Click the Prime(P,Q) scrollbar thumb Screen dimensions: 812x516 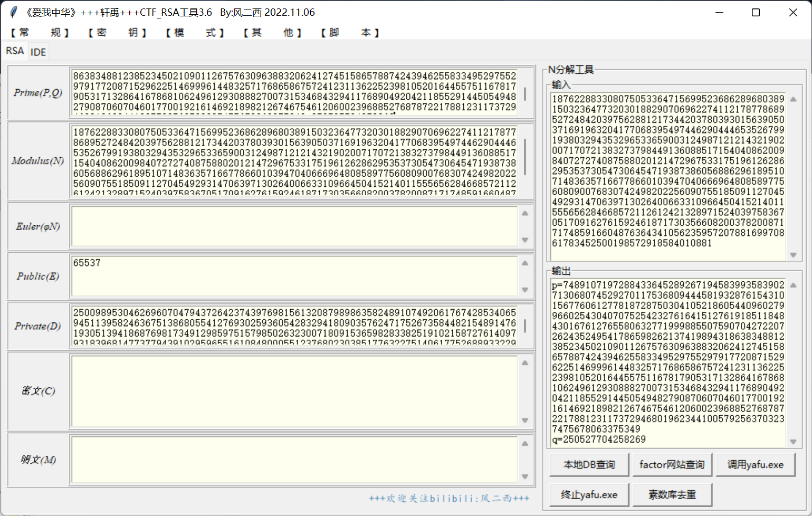coord(525,94)
